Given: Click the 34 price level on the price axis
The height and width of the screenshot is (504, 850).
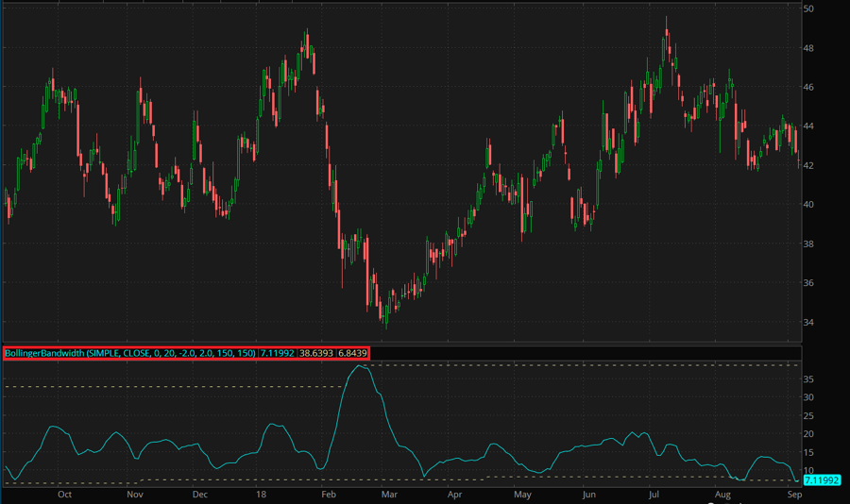Looking at the screenshot, I should 808,322.
